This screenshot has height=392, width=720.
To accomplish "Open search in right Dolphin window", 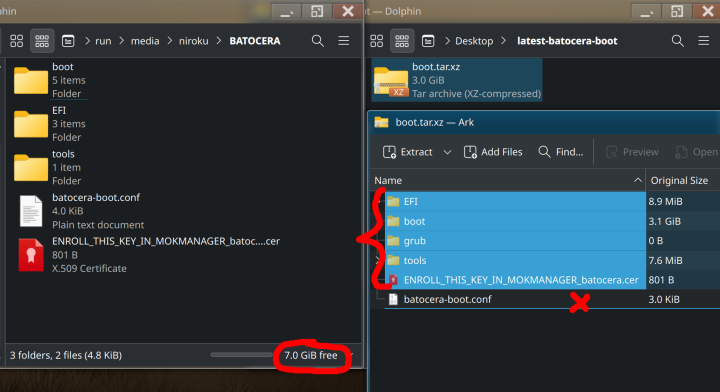I will tap(677, 41).
